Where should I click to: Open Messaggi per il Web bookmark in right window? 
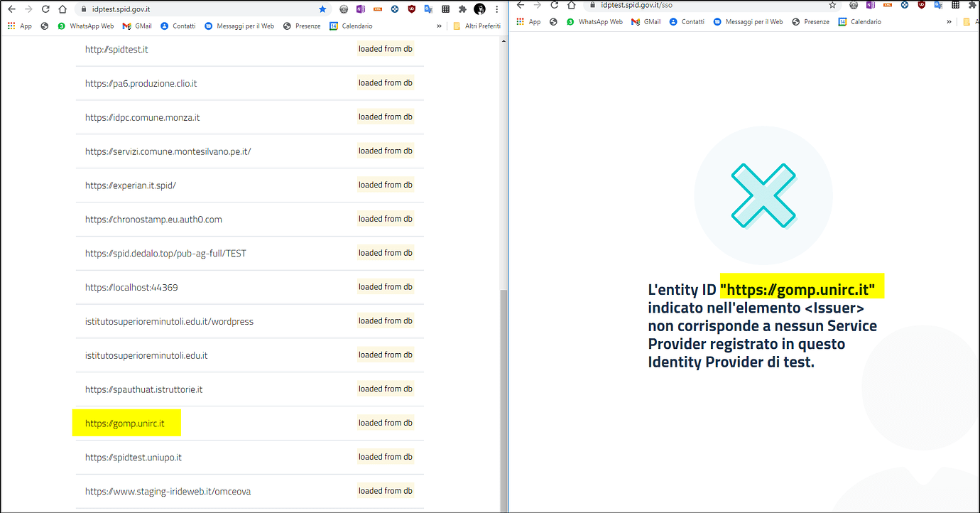[x=748, y=22]
